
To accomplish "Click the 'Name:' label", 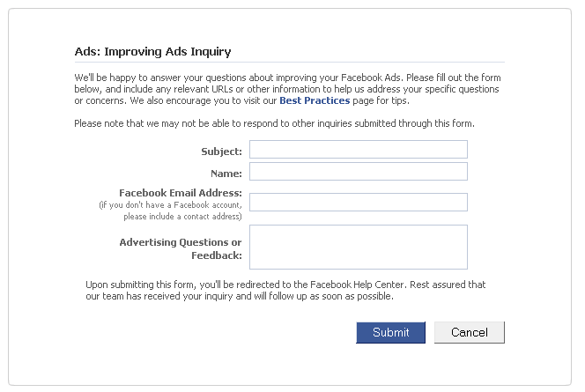I will pos(226,174).
